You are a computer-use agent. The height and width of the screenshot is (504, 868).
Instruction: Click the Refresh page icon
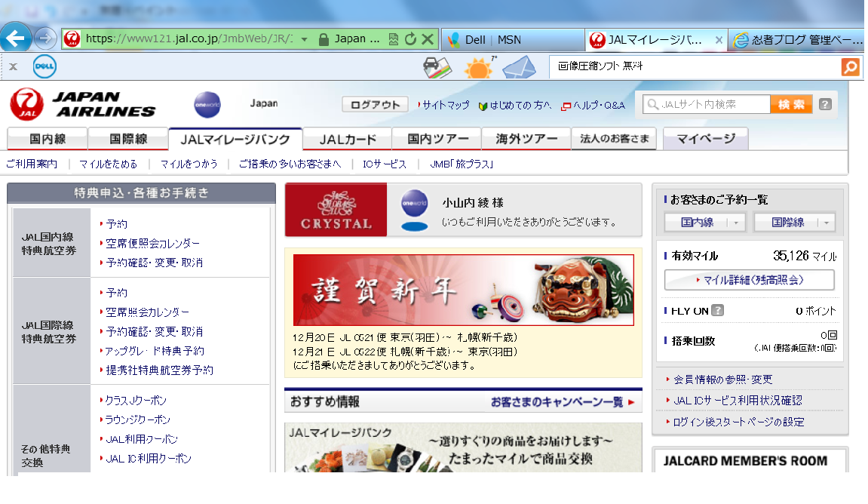click(x=410, y=39)
